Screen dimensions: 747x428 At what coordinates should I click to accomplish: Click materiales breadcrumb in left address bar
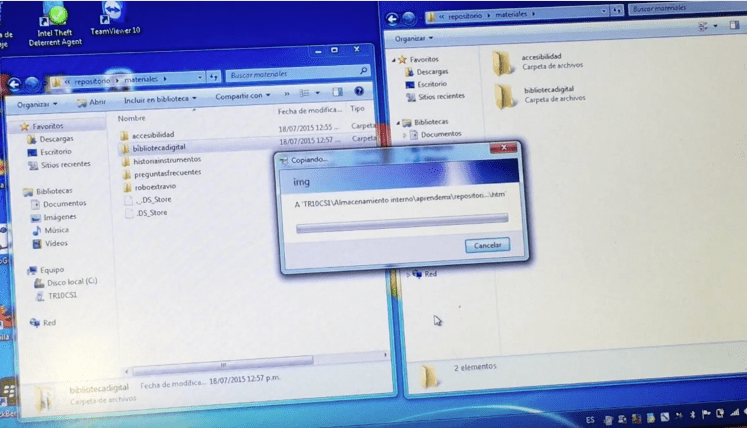pos(141,80)
